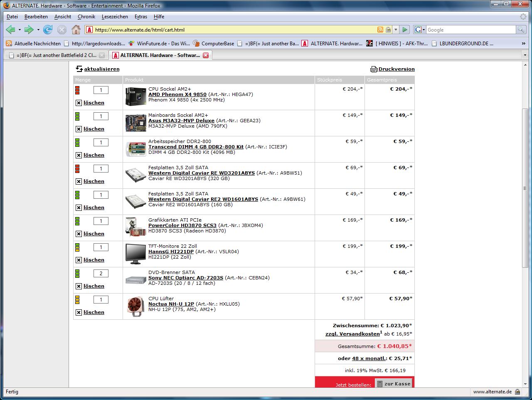The width and height of the screenshot is (532, 400).
Task: Open the list all tabs dropdown
Action: pyautogui.click(x=525, y=55)
